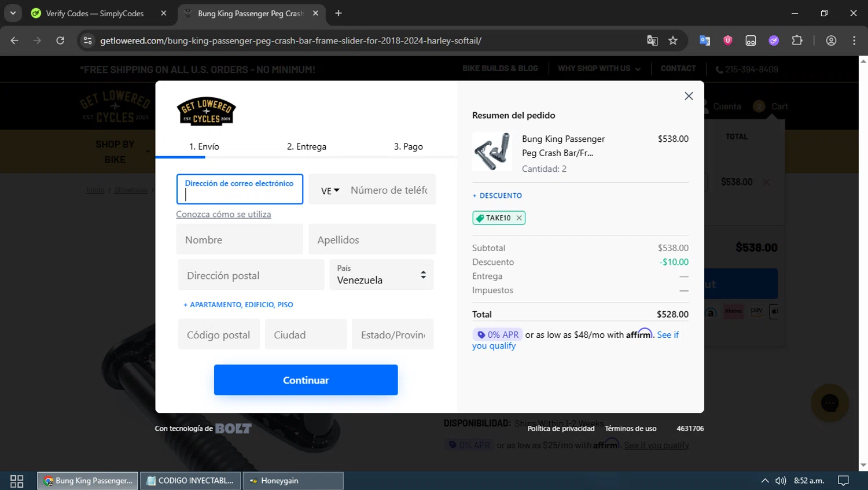
Task: Click the site information icon in address bar
Action: point(87,40)
